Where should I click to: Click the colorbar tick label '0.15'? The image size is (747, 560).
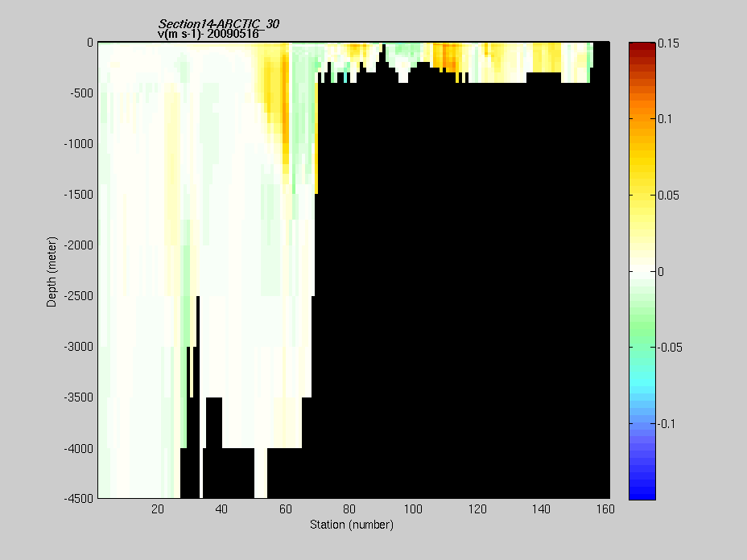(x=668, y=43)
